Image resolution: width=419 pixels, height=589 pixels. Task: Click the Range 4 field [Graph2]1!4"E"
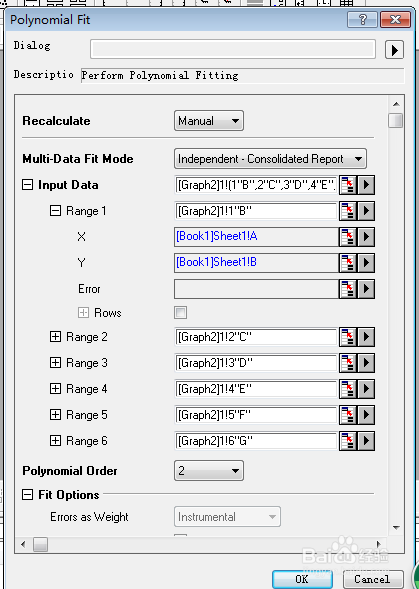256,389
